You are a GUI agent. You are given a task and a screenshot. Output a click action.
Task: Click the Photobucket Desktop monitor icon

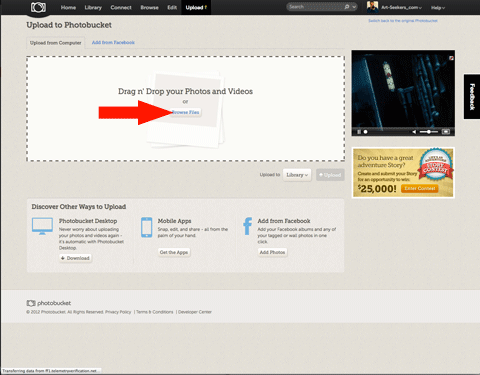click(x=42, y=226)
